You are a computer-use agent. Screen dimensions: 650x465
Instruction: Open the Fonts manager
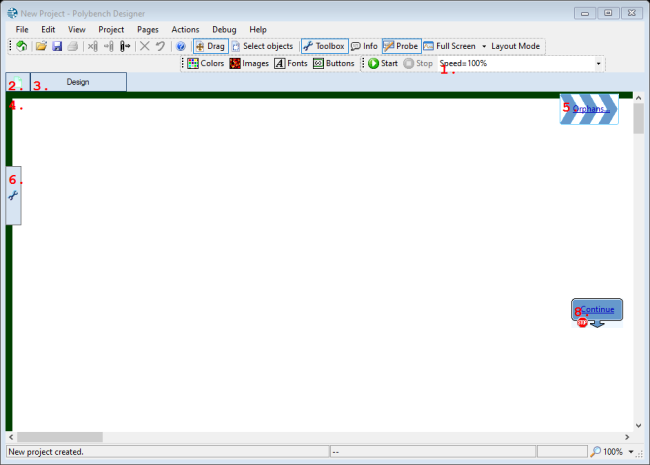(290, 63)
